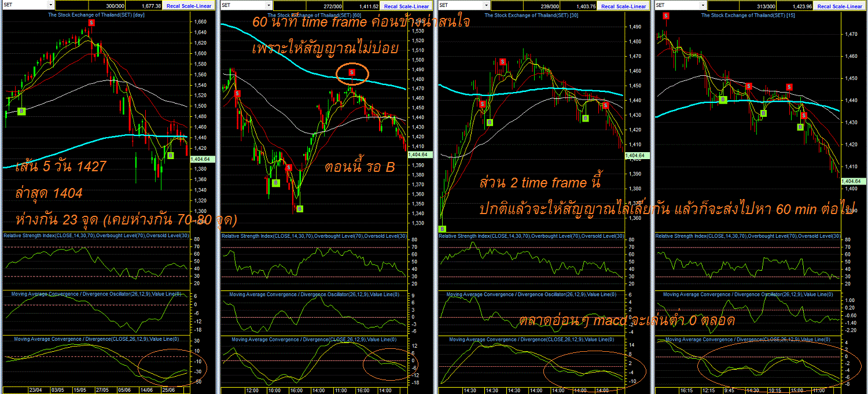Open the SET symbol dropdown in the 15-minute chart
Screen dimensions: 868x394
(704, 6)
